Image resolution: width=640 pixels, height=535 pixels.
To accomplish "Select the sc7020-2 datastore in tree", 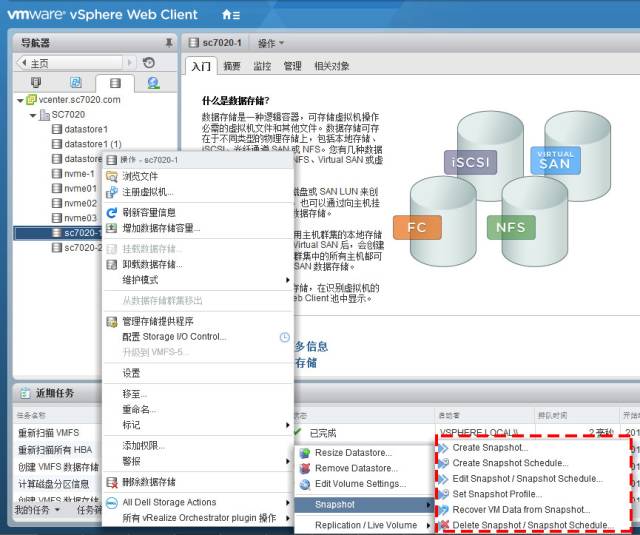I will click(78, 248).
